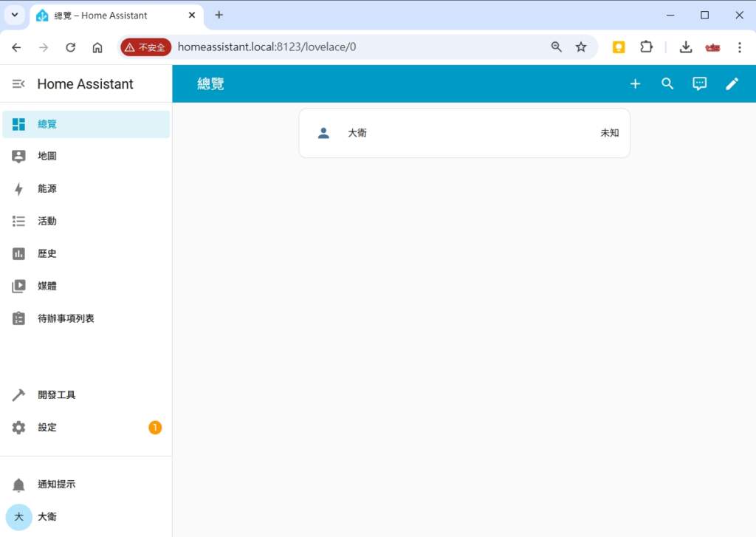
Task: Open 能源 energy panel
Action: 47,189
